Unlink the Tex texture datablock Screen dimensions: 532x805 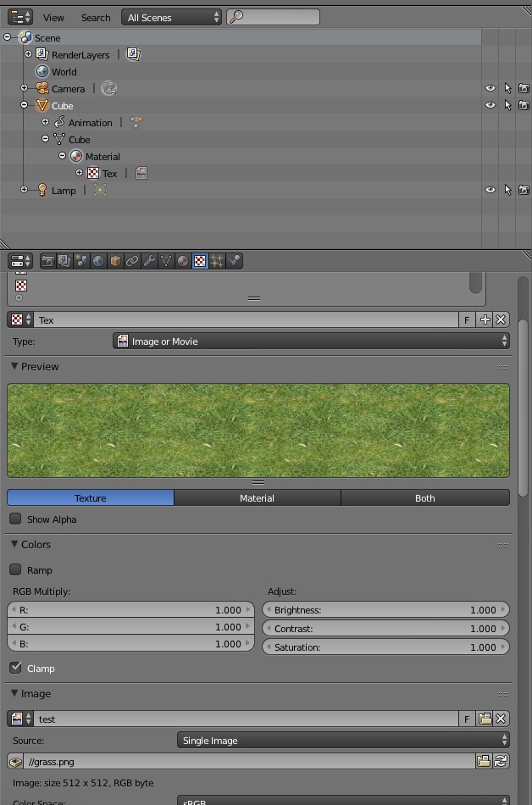pos(501,319)
